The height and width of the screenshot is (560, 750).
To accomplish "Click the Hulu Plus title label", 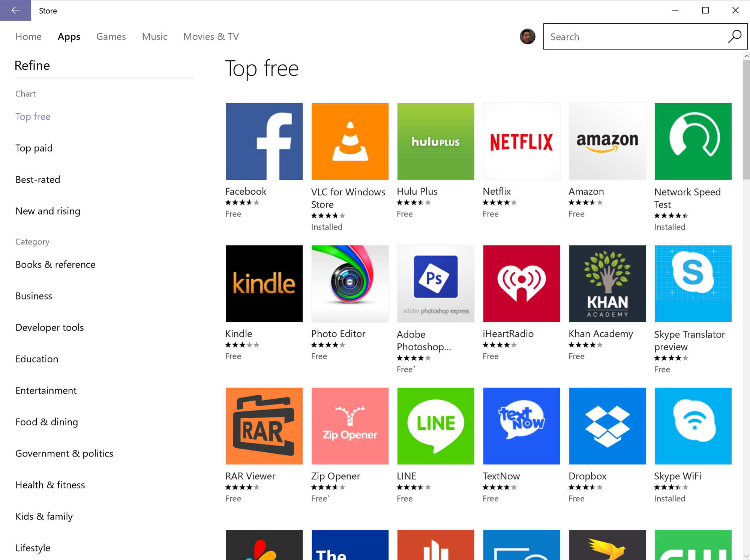I will pyautogui.click(x=417, y=191).
